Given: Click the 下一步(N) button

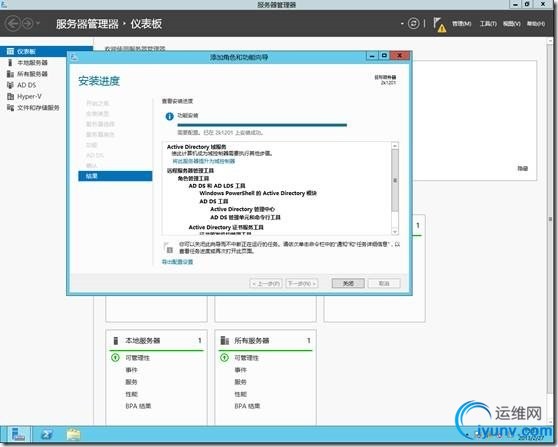Looking at the screenshot, I should 302,283.
